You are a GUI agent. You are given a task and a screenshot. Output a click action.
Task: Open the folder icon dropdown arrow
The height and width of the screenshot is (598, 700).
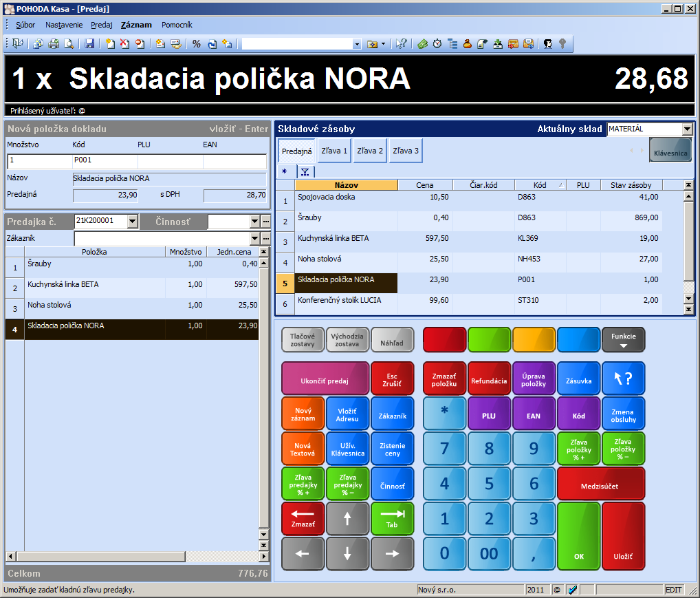(383, 44)
